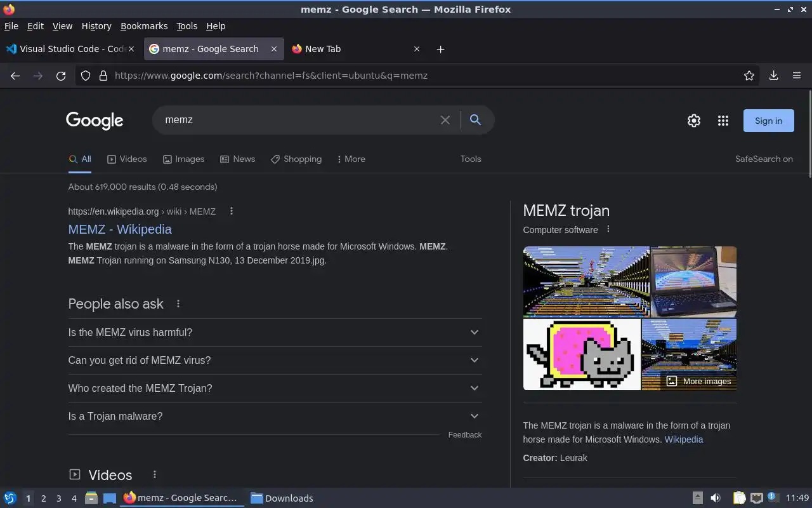812x508 pixels.
Task: Click the Feedback link
Action: click(465, 435)
